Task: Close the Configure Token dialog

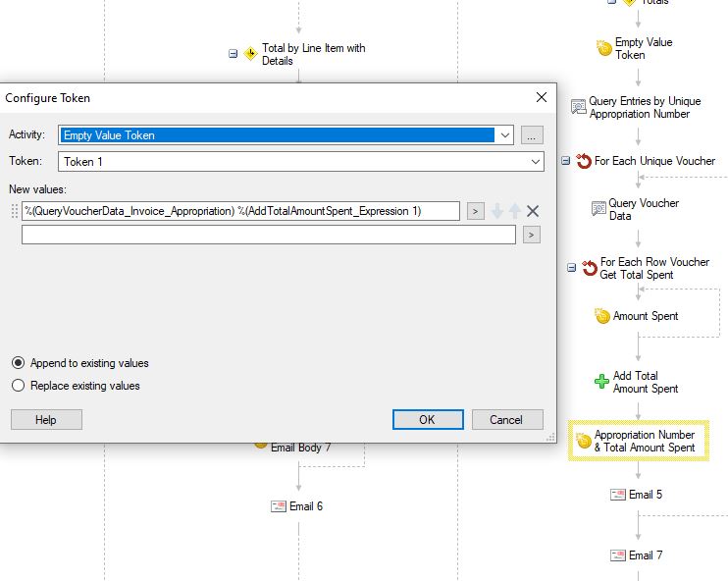Action: click(542, 97)
